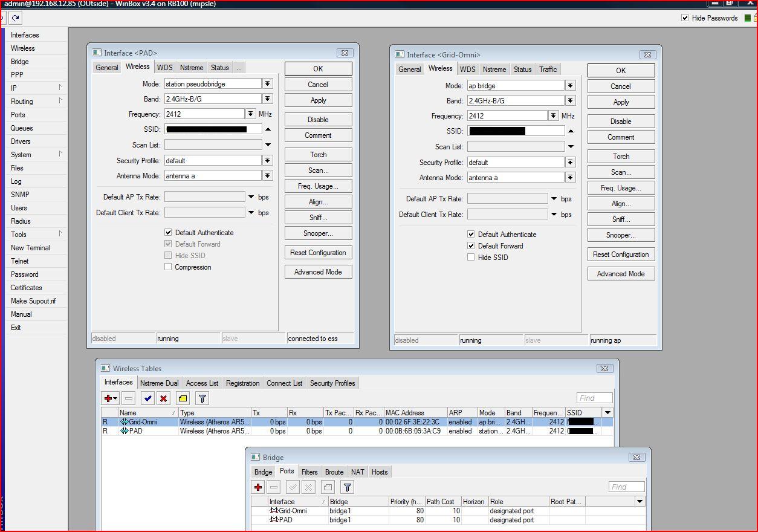Click the Find field in Wireless Tables
The image size is (758, 532).
click(594, 398)
